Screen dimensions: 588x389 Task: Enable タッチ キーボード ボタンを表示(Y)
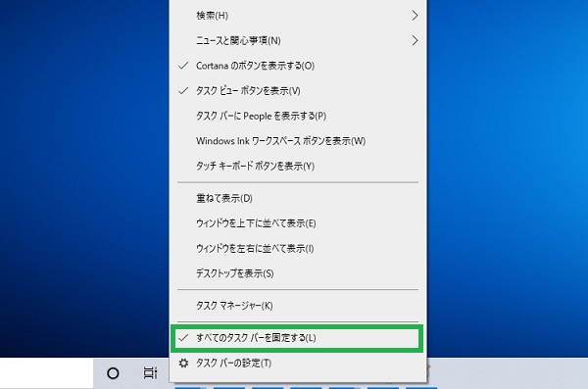tap(298, 166)
